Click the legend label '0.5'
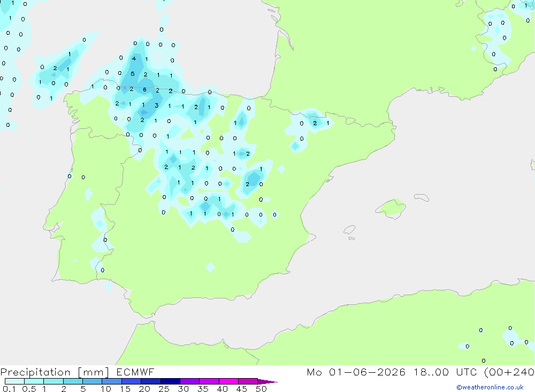This screenshot has width=535, height=392. point(29,389)
